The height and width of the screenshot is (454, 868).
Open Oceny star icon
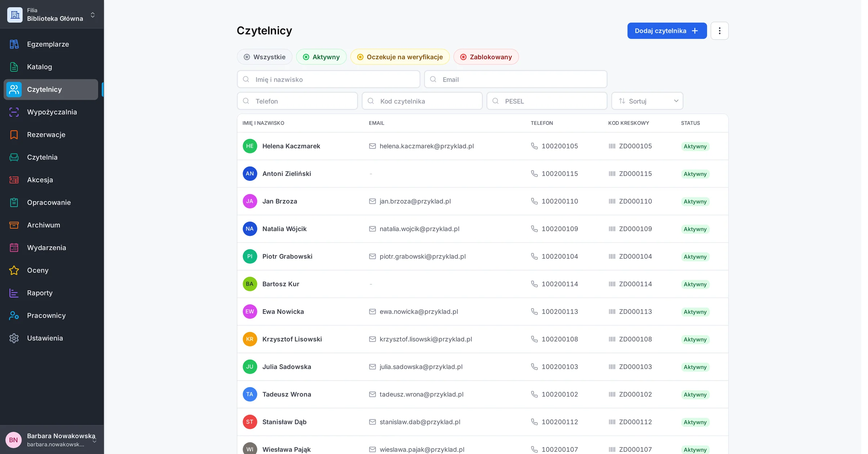click(14, 270)
